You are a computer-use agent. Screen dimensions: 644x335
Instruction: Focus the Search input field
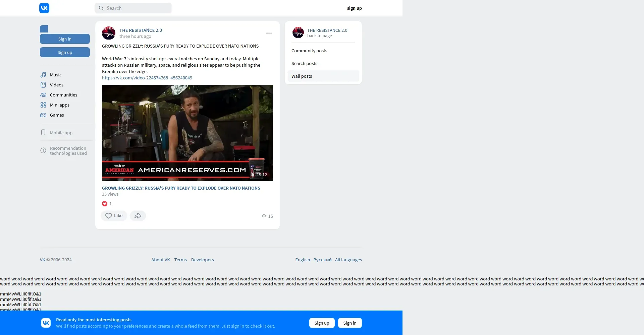133,8
